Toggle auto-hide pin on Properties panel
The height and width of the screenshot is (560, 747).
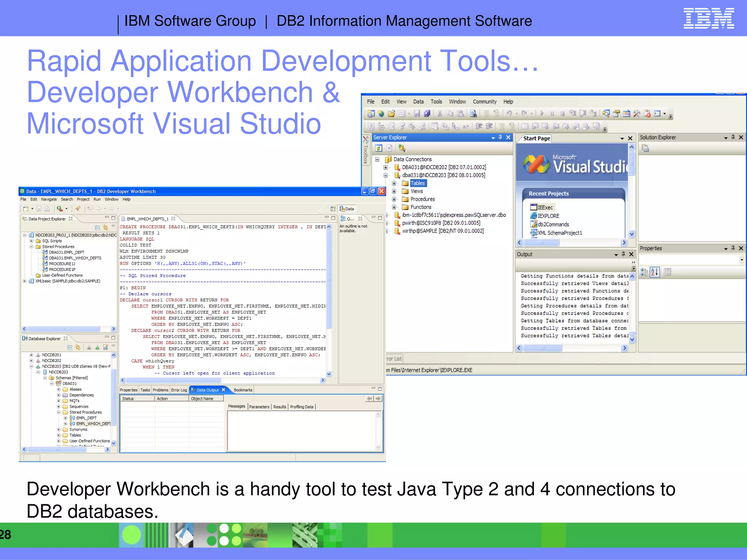pyautogui.click(x=733, y=248)
